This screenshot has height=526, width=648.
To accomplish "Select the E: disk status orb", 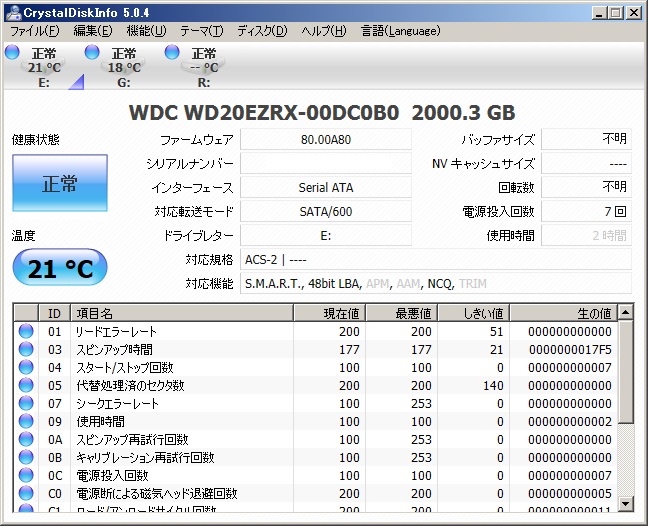I will point(12,52).
